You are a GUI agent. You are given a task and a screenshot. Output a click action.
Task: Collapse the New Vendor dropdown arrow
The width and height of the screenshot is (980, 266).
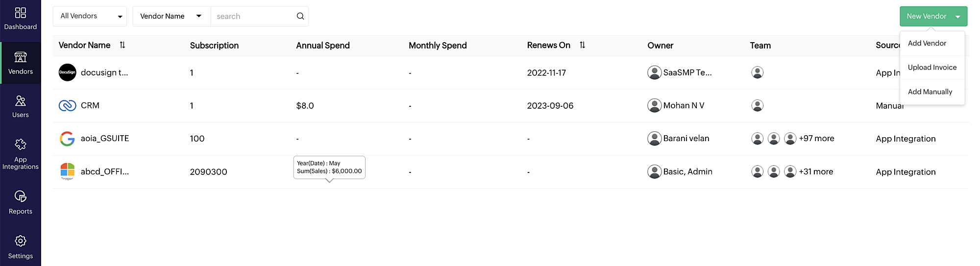coord(957,17)
